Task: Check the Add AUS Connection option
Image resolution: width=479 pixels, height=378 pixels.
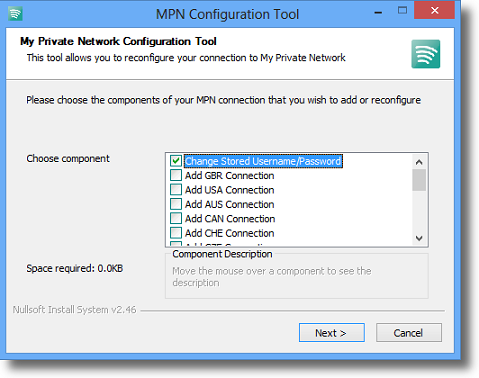Action: (176, 204)
